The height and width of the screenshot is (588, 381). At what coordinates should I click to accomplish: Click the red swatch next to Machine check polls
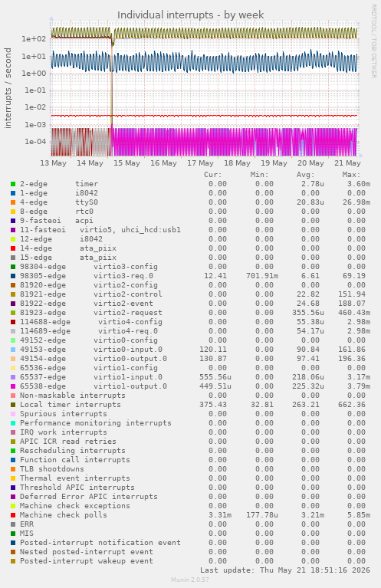point(13,515)
